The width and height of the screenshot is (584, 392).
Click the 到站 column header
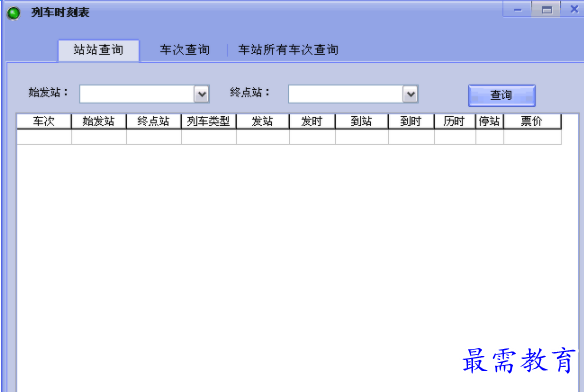point(362,121)
